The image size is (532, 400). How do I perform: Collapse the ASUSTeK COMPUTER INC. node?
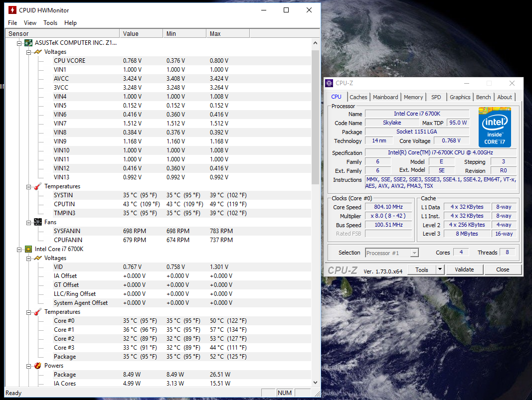(x=19, y=43)
